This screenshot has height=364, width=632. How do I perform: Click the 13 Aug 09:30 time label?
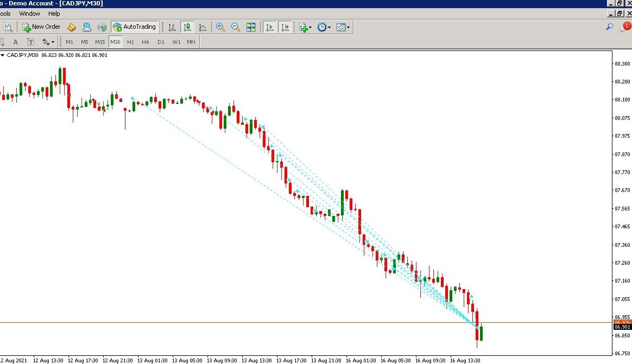[x=222, y=360]
